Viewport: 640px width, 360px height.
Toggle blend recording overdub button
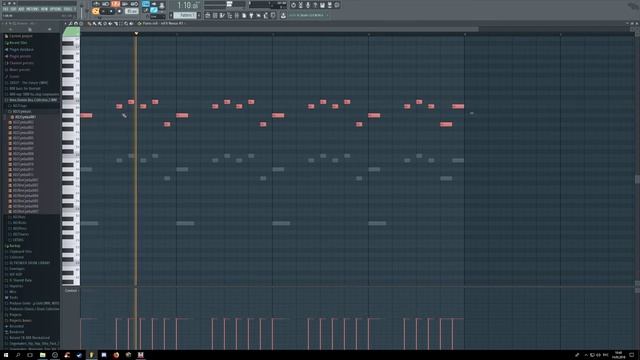pyautogui.click(x=124, y=4)
